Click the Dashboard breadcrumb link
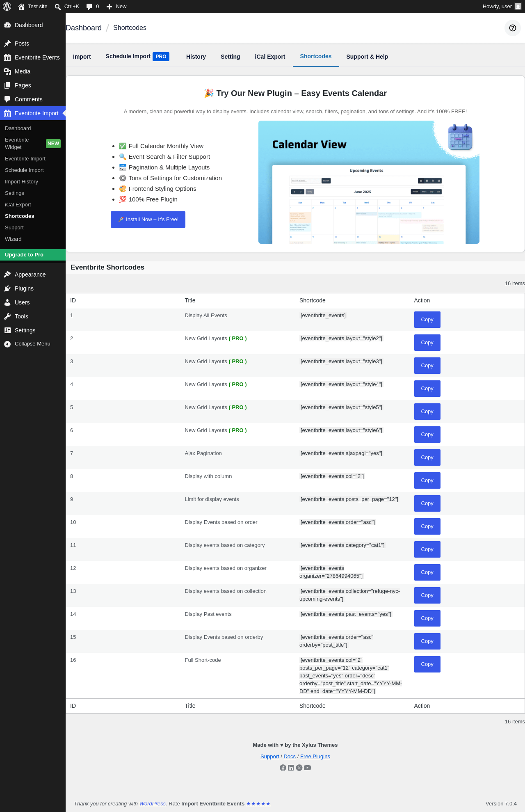This screenshot has height=812, width=525. [84, 28]
